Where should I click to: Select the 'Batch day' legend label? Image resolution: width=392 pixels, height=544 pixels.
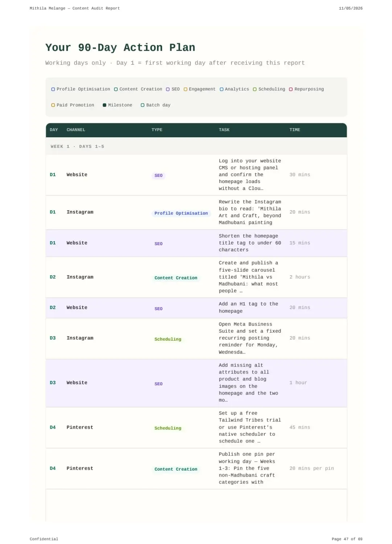pos(158,105)
